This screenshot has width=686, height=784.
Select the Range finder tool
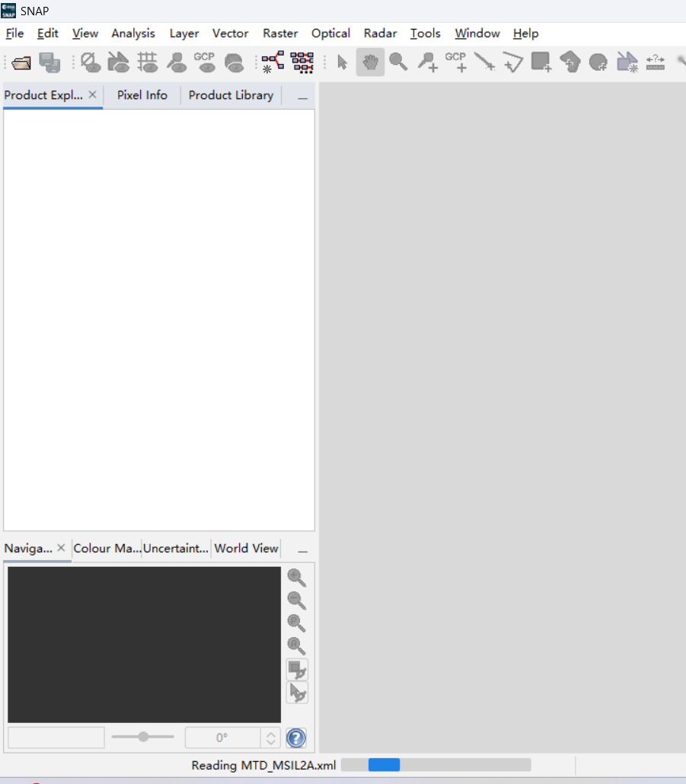[655, 62]
